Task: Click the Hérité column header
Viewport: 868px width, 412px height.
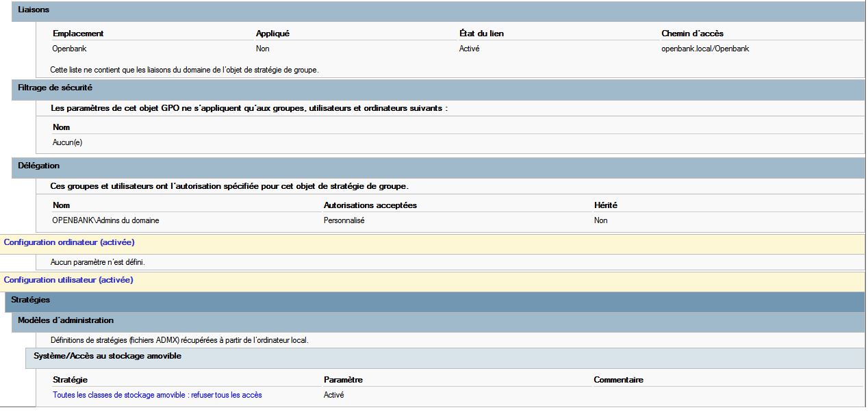Action: pyautogui.click(x=606, y=205)
